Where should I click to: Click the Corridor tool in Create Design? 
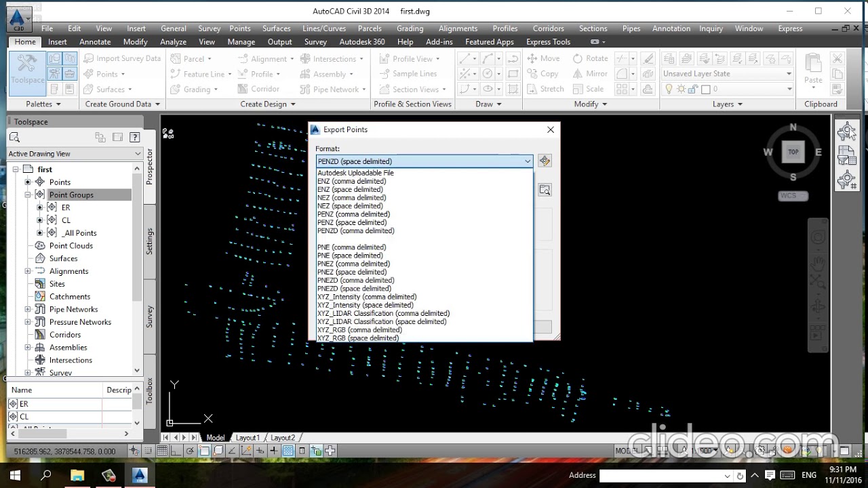[258, 89]
